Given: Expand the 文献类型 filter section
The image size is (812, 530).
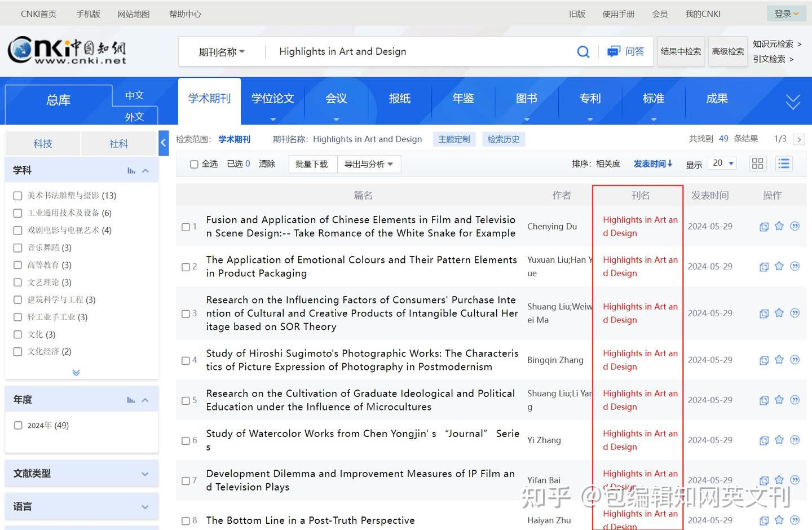Looking at the screenshot, I should click(x=145, y=474).
